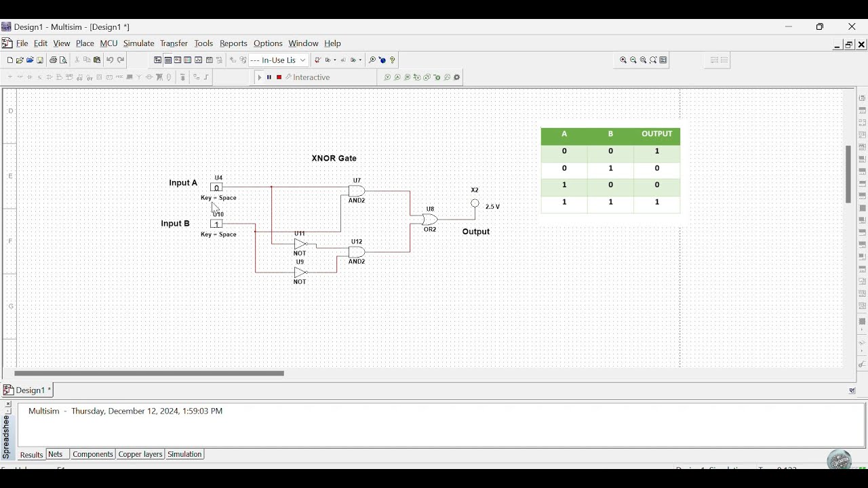Open the Transfer menu
868x488 pixels.
point(174,44)
